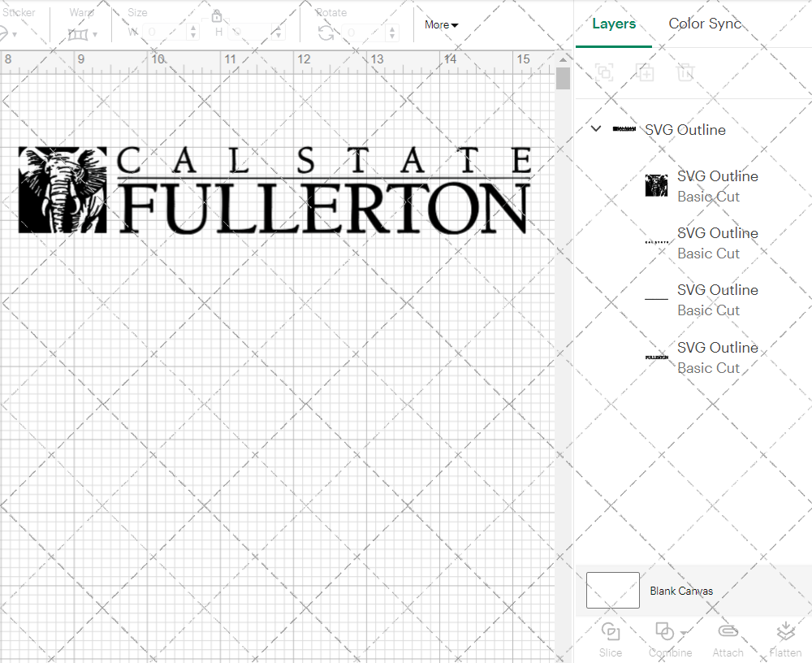Select the Slice tool
This screenshot has width=812, height=663.
tap(610, 639)
